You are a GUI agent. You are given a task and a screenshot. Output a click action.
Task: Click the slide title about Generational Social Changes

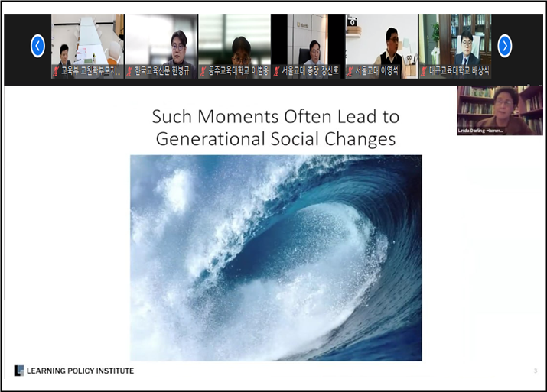click(275, 128)
